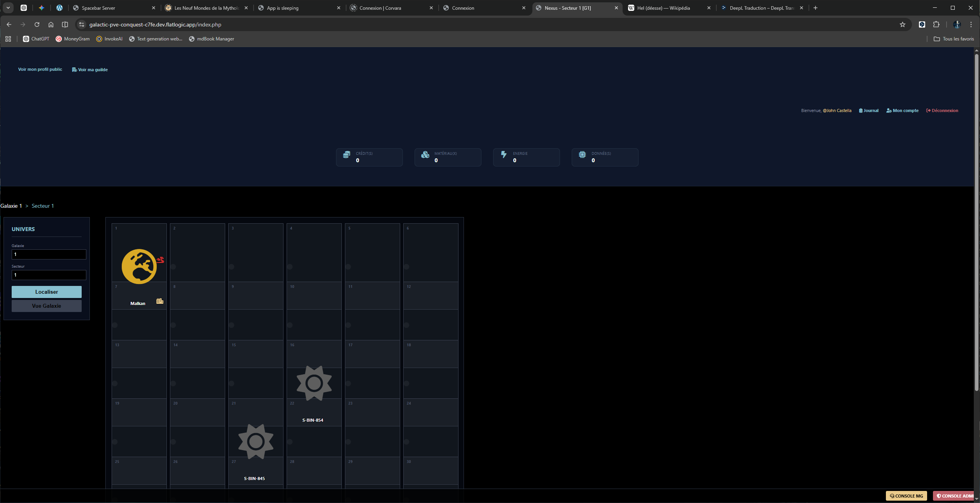Open the Tous les favoris folder
Image resolution: width=980 pixels, height=503 pixels.
[x=954, y=39]
